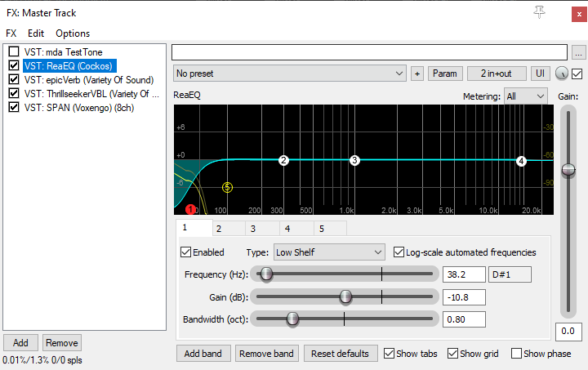Toggle Show phase checkbox

click(516, 354)
